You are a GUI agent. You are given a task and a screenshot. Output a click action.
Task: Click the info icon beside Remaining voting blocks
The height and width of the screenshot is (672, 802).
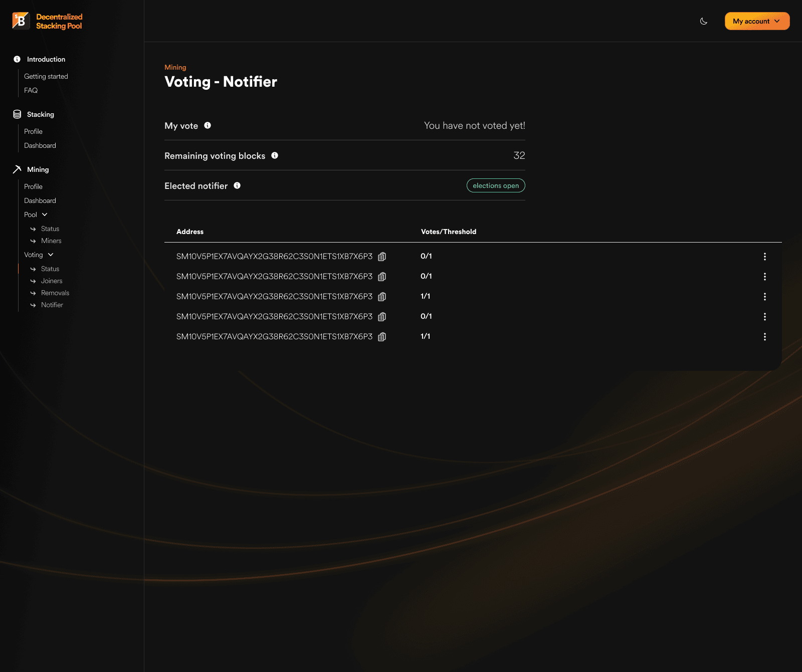click(x=275, y=156)
